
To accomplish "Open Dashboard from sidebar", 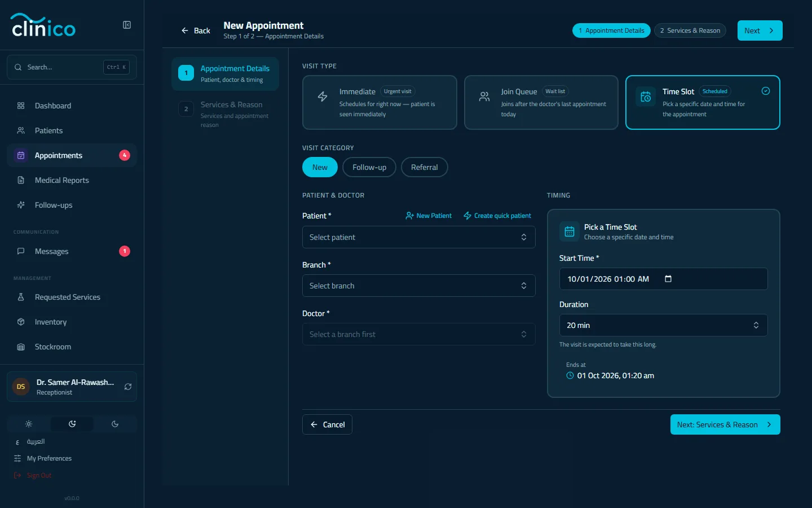I will (72, 106).
